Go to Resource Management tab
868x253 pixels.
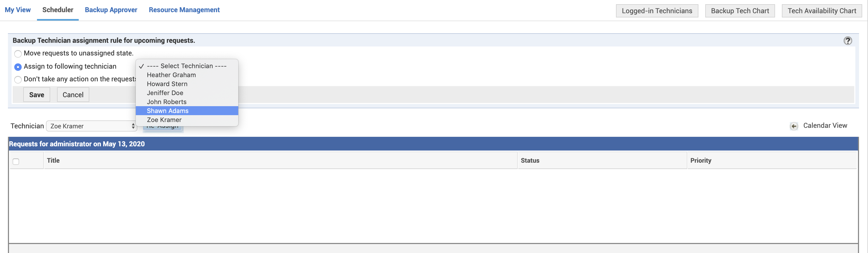(184, 10)
